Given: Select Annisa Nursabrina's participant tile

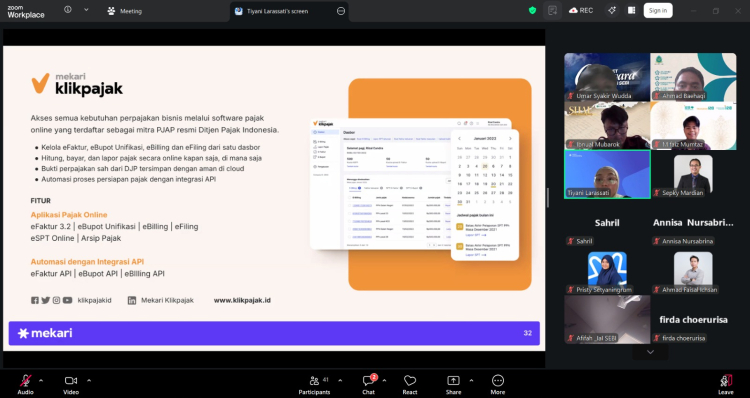Looking at the screenshot, I should pos(694,223).
